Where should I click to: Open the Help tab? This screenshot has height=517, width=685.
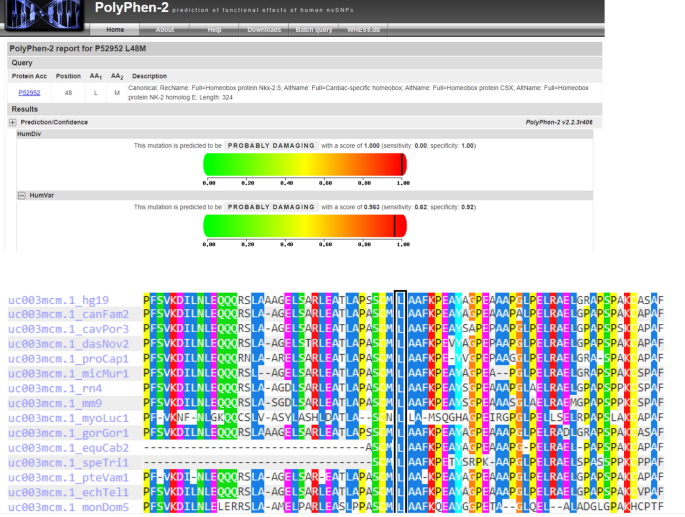click(x=214, y=30)
